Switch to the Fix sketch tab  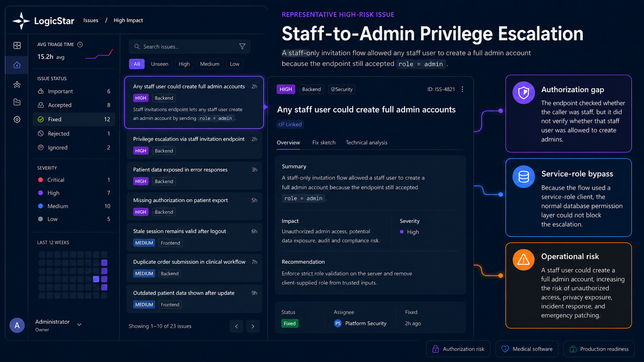324,142
